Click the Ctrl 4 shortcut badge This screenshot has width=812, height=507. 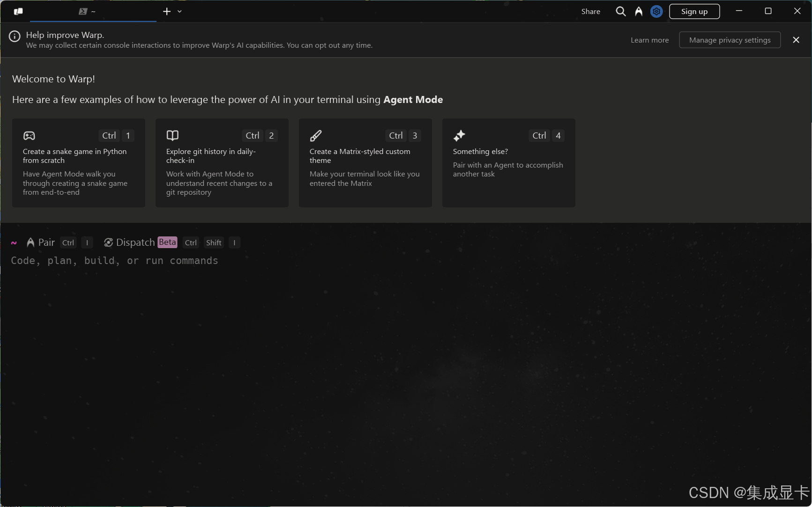pos(546,136)
